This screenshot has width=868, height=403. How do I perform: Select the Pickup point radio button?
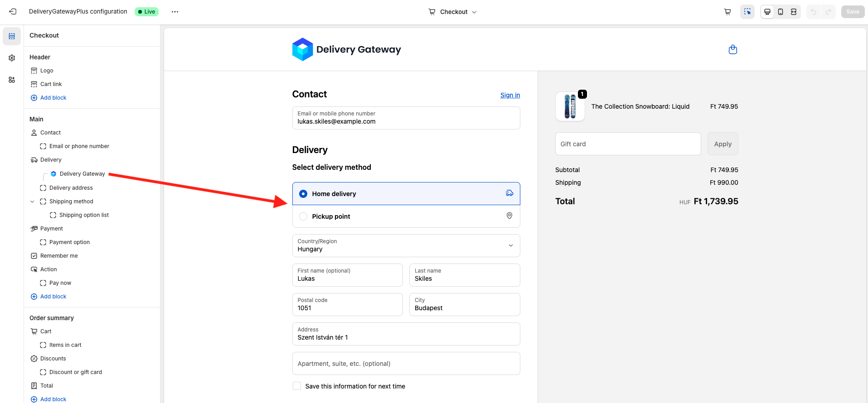click(303, 216)
